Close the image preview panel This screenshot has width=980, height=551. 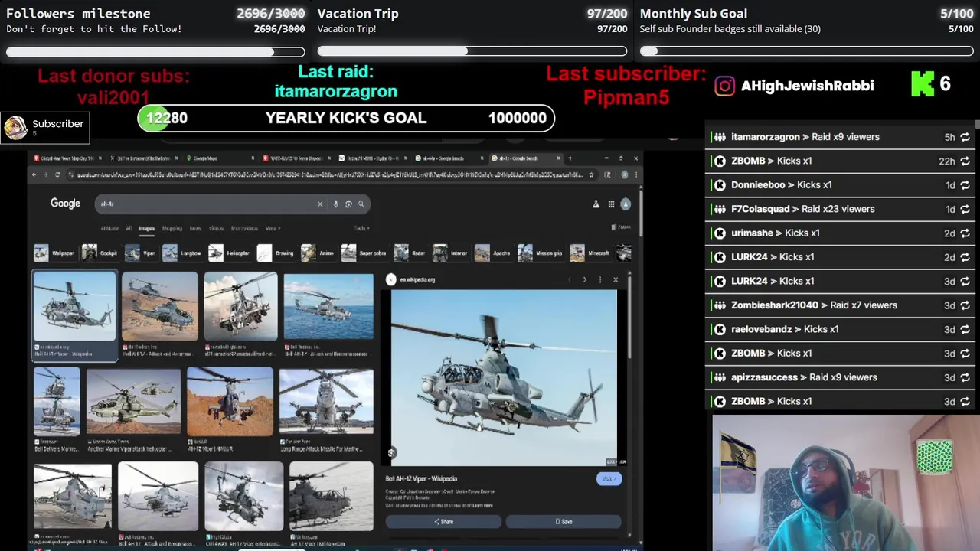click(x=616, y=279)
